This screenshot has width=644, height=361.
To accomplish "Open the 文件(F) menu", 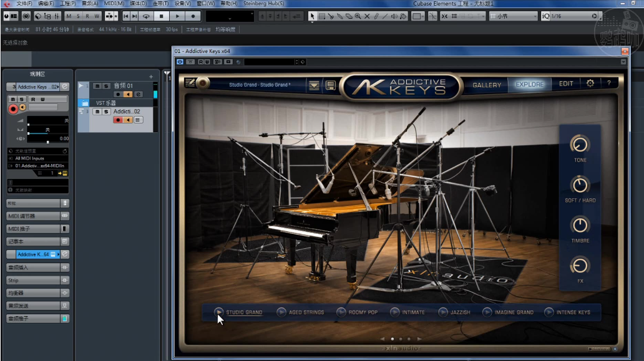I will click(24, 3).
